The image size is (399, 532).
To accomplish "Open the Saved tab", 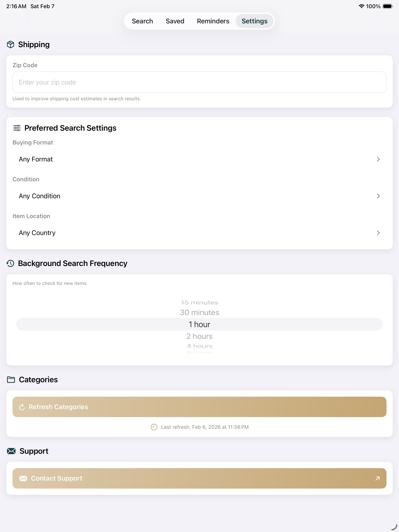I will [x=175, y=21].
